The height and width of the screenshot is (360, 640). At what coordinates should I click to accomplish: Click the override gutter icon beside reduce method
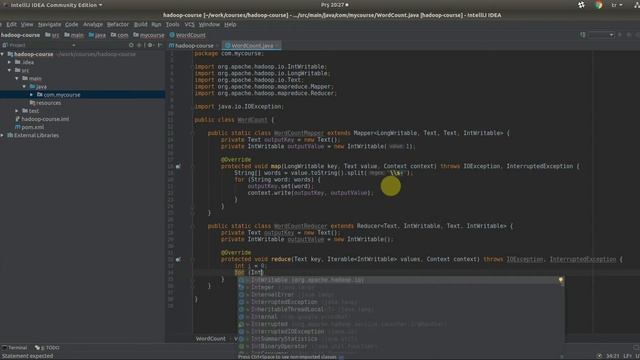(x=178, y=259)
